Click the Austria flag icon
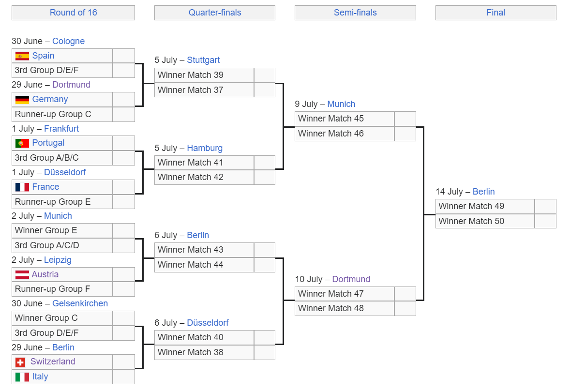This screenshot has height=392, width=570. coord(22,274)
